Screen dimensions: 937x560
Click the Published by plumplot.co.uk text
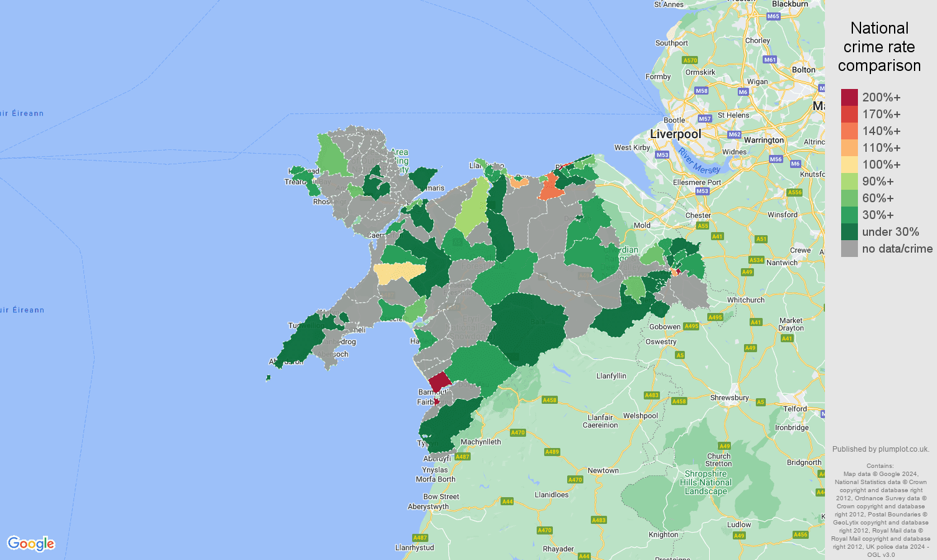881,449
